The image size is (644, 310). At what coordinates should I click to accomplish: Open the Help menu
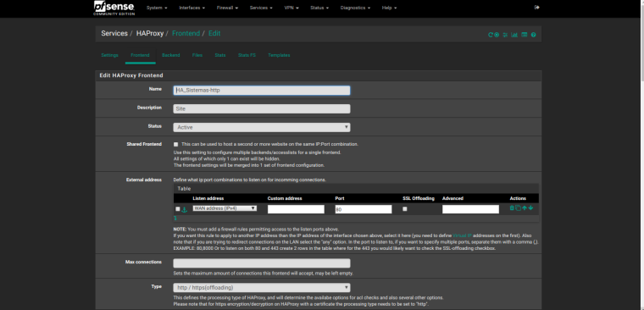[389, 8]
